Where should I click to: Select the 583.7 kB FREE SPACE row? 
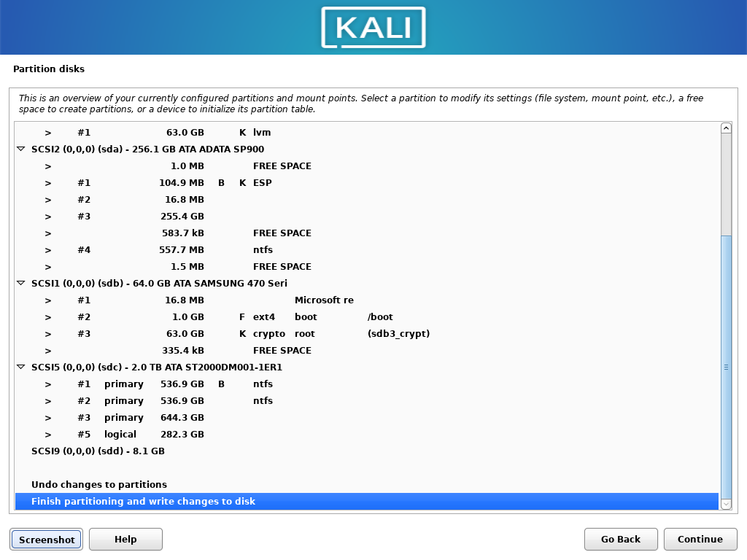(367, 233)
